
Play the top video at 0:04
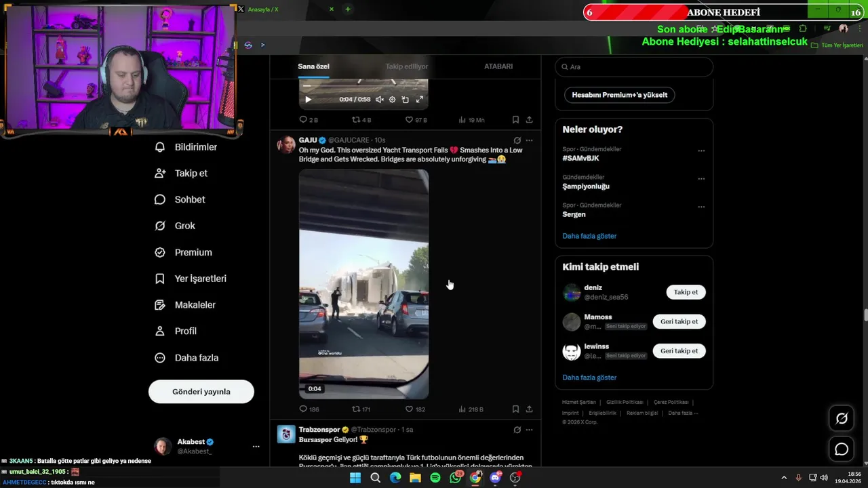click(x=308, y=100)
